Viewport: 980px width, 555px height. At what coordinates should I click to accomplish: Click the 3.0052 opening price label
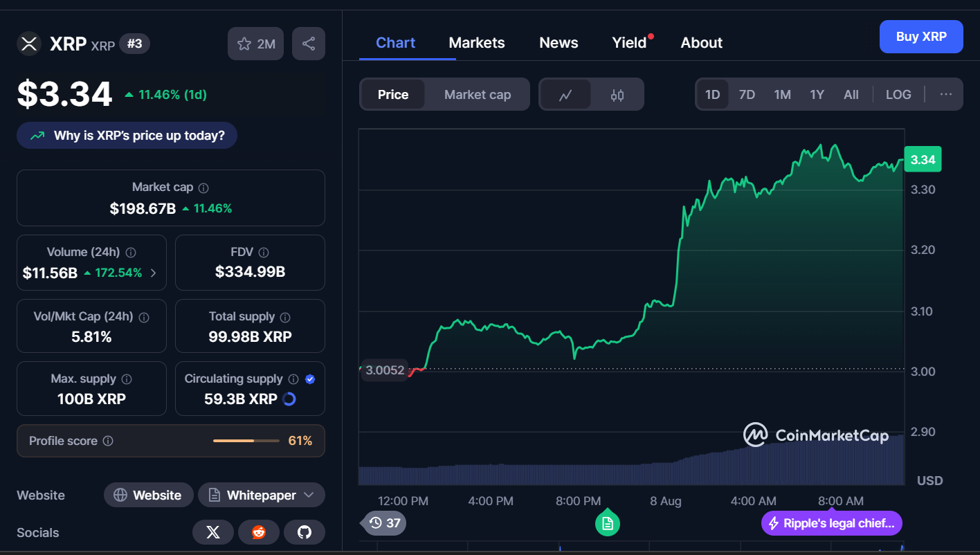[x=385, y=370]
